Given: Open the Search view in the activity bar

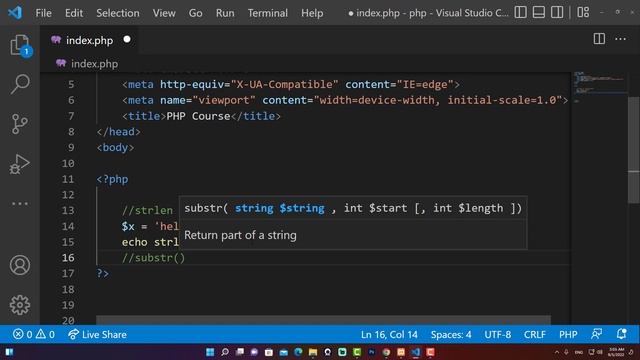Looking at the screenshot, I should point(20,84).
